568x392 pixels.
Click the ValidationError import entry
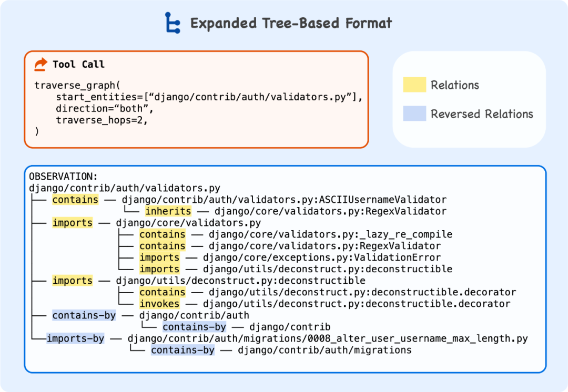[322, 257]
